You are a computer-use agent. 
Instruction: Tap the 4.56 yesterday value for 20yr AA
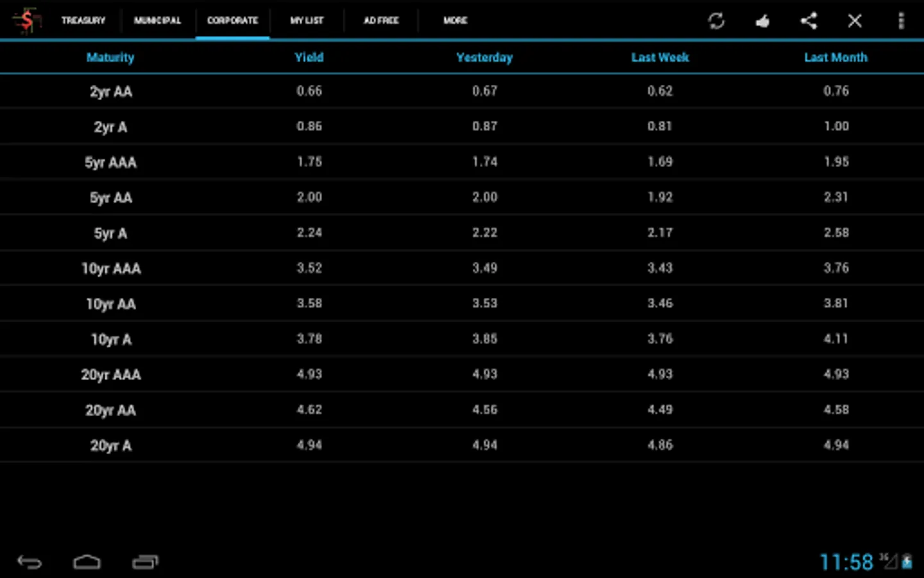(x=484, y=409)
